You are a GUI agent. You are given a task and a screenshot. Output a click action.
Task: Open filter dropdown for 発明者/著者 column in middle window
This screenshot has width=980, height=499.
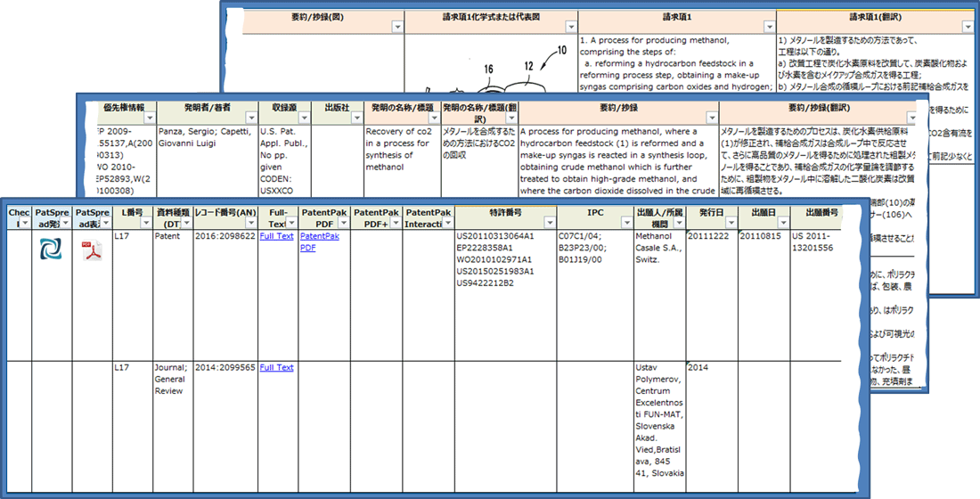250,119
